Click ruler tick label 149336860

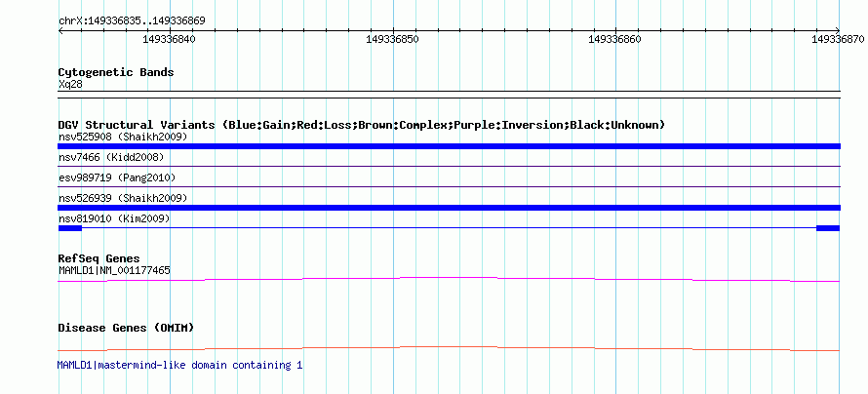[x=614, y=39]
